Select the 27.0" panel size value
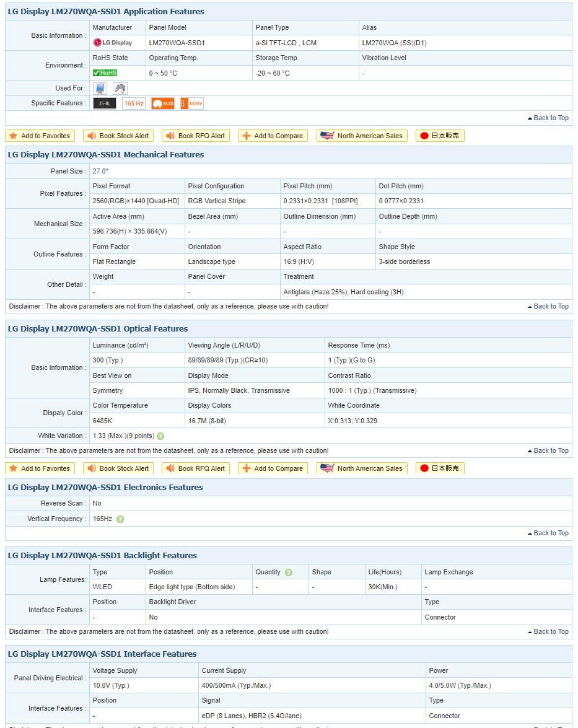The height and width of the screenshot is (728, 578). pos(100,172)
